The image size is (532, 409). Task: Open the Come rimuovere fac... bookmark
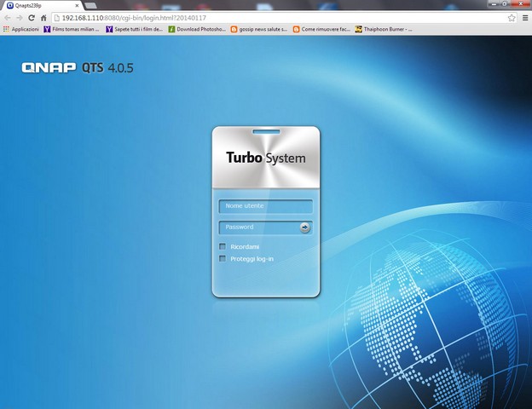(321, 29)
